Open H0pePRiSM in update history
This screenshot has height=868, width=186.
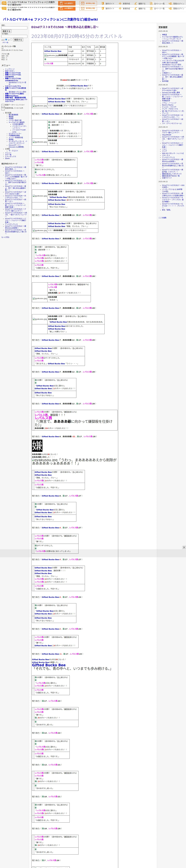(x=166, y=135)
